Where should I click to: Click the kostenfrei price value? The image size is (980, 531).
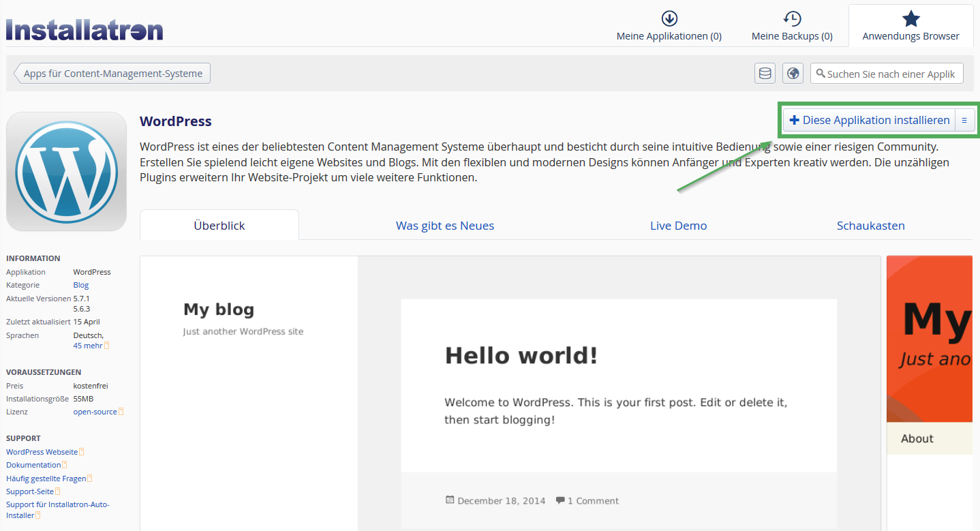[x=91, y=386]
